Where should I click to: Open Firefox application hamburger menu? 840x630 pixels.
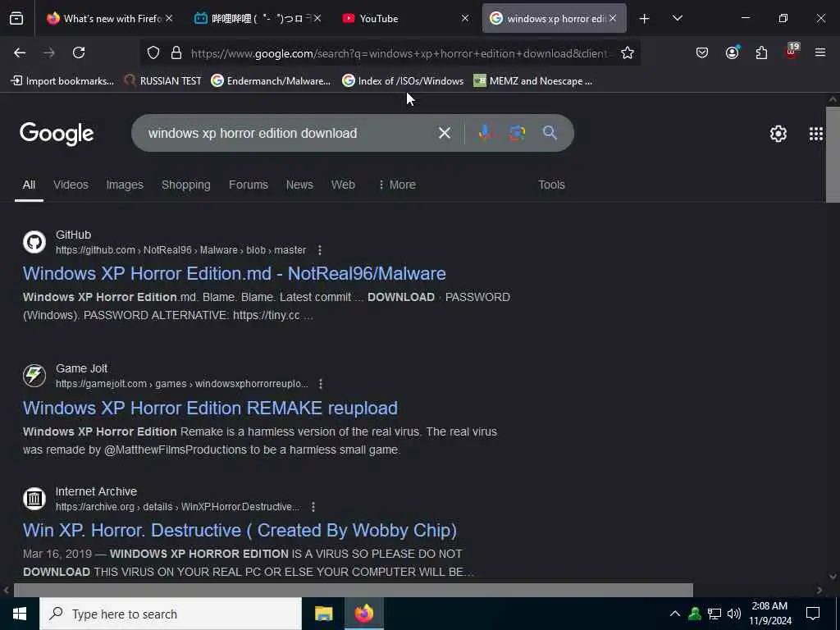[819, 52]
